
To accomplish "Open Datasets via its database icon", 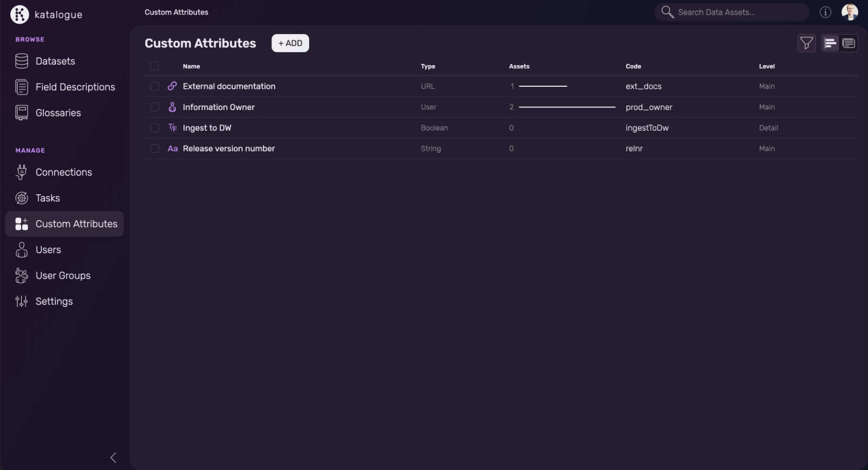I will (22, 61).
